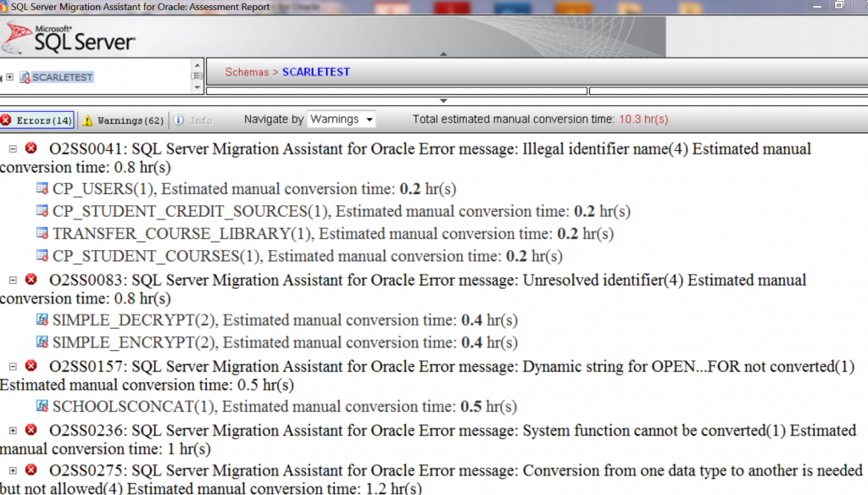Click the error icon beside O2SS0157

[31, 366]
